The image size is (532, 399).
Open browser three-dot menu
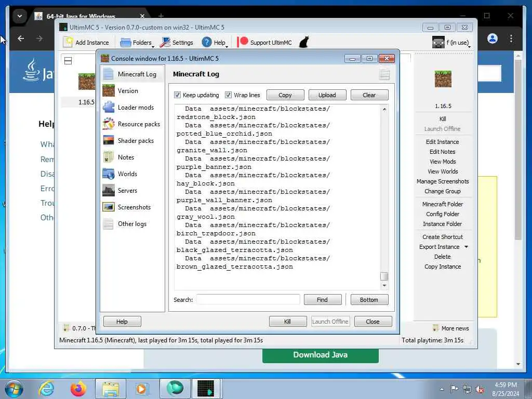click(511, 38)
